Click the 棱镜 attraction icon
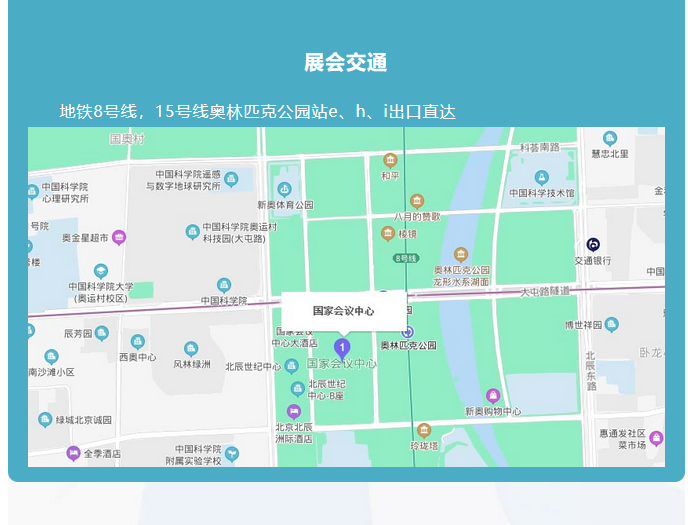The image size is (688, 525). [388, 234]
